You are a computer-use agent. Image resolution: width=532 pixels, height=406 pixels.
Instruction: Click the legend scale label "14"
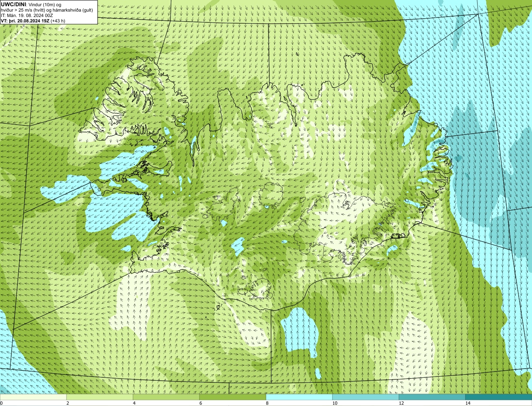[x=468, y=403]
